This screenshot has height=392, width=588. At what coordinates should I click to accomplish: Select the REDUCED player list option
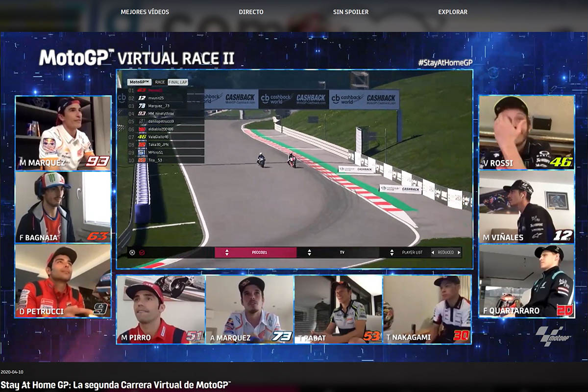pos(445,253)
